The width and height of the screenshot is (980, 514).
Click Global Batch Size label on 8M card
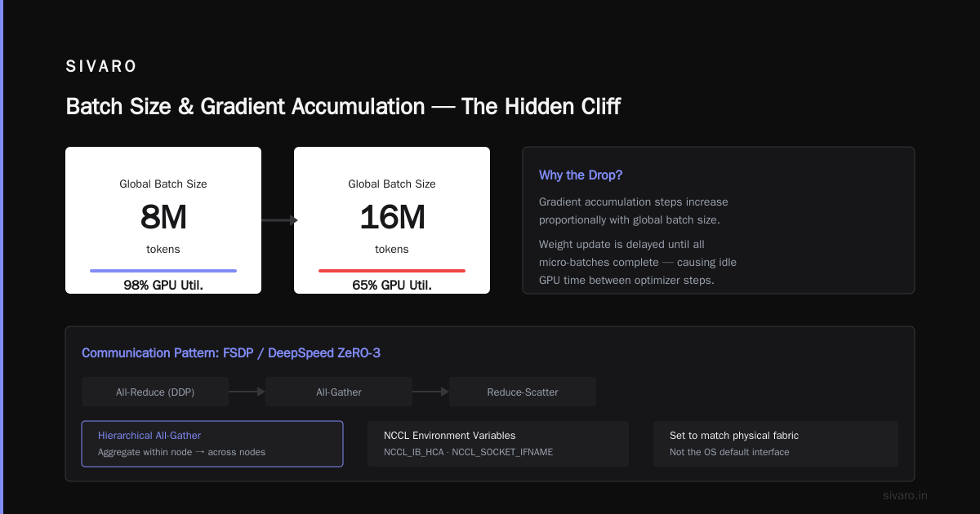point(163,184)
